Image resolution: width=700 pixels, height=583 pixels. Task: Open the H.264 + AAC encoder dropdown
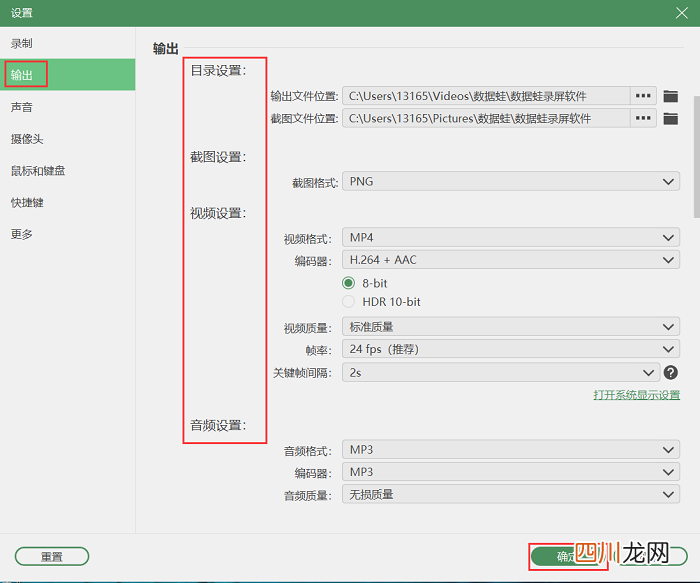coord(511,260)
